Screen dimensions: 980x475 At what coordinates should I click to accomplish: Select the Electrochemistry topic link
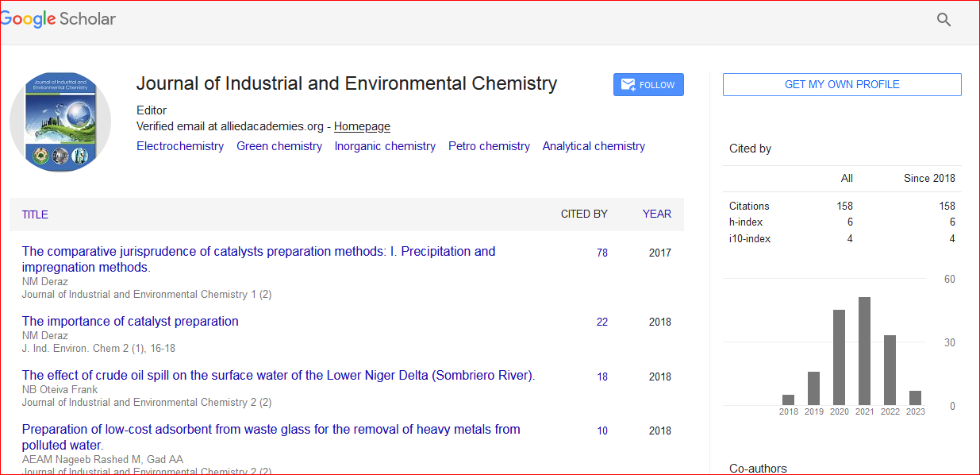(x=180, y=146)
